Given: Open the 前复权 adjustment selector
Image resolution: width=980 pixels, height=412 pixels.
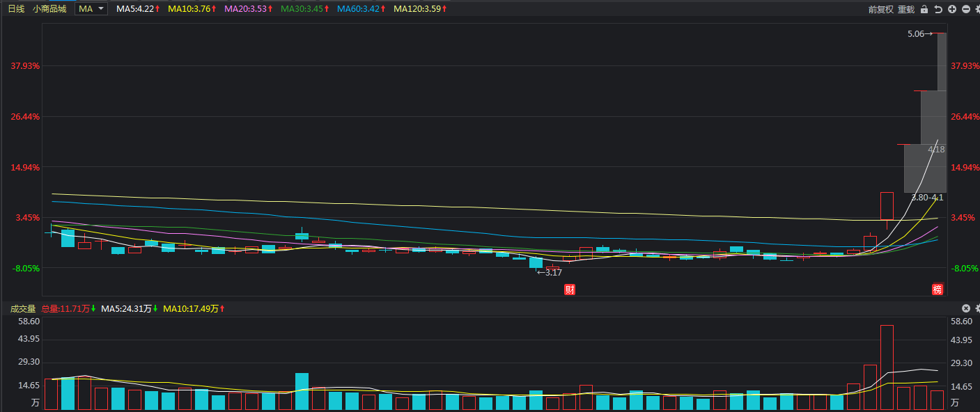Looking at the screenshot, I should pos(880,9).
